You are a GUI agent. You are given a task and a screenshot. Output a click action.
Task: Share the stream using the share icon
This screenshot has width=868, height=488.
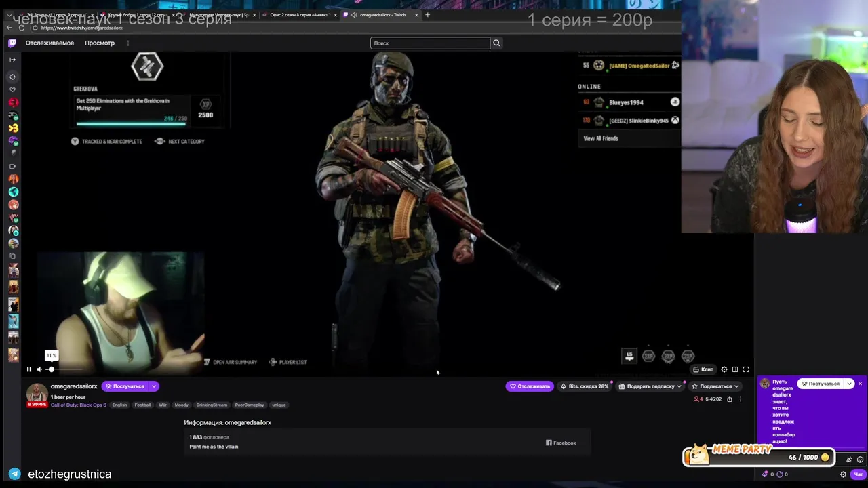[730, 399]
